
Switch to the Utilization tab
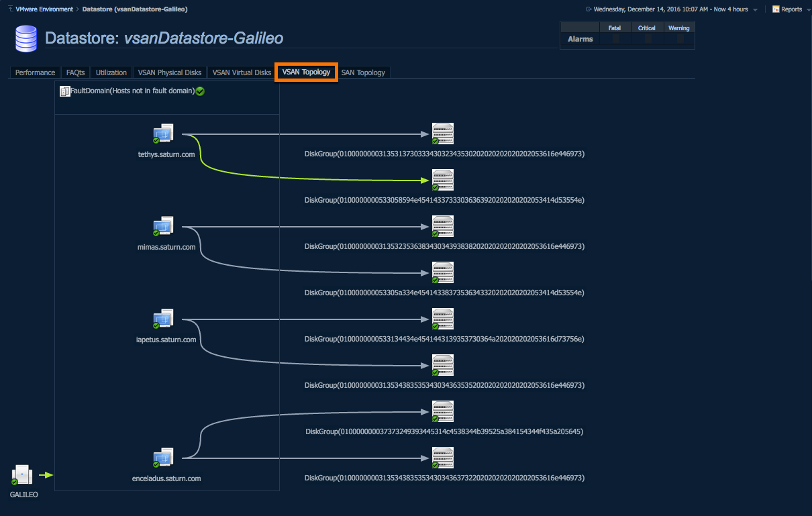coord(111,72)
